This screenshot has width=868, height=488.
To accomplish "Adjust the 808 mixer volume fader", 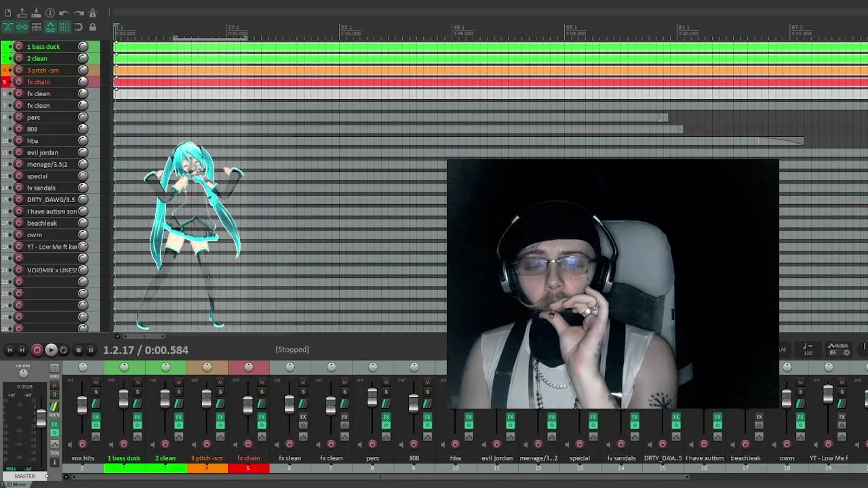I will click(x=413, y=403).
